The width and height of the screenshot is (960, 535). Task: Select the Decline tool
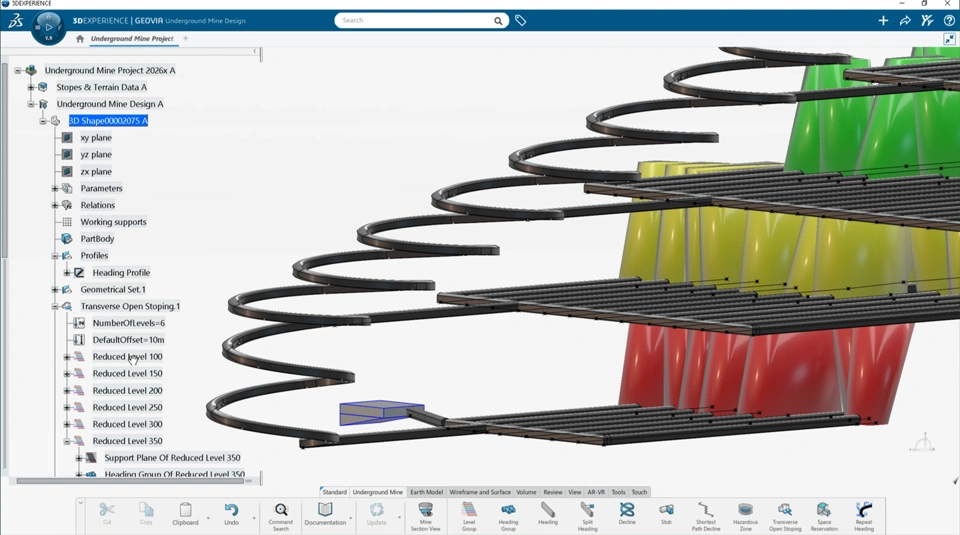[627, 514]
